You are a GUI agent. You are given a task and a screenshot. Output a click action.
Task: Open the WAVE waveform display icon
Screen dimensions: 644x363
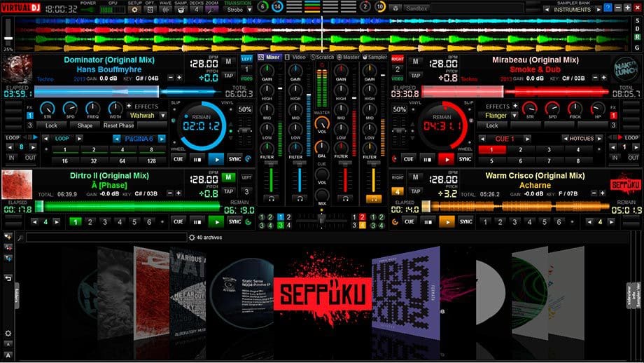tap(165, 9)
